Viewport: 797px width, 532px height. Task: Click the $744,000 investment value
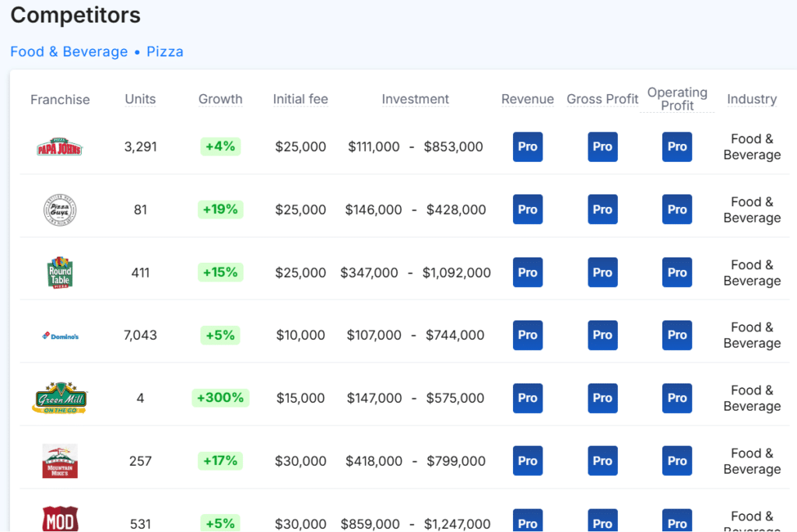tap(455, 335)
